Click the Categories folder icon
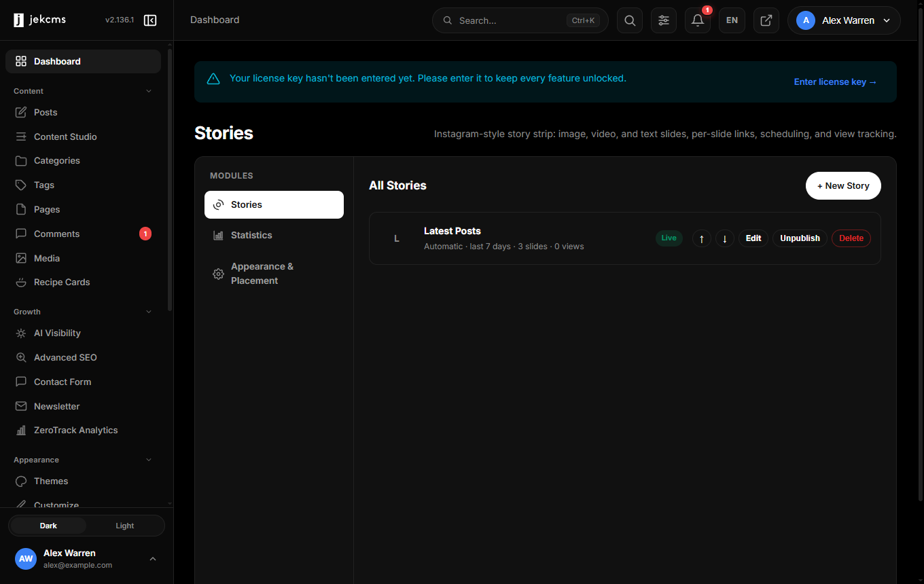 [x=21, y=161]
